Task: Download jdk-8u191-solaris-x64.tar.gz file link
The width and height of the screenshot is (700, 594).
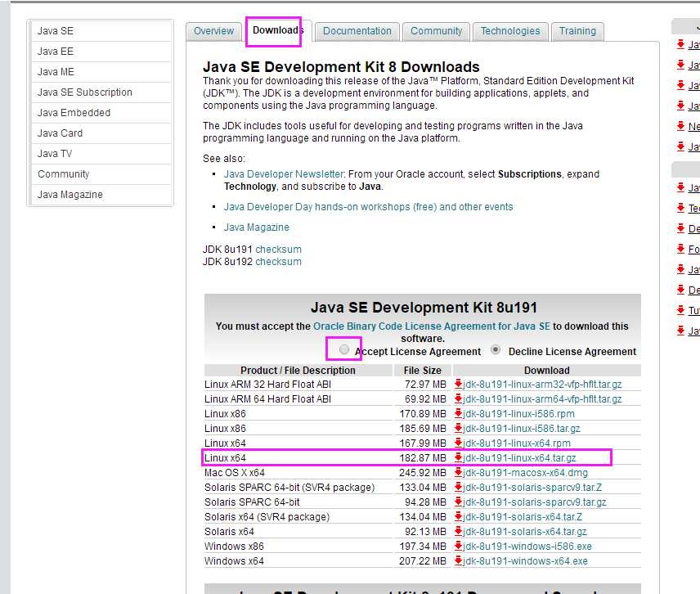Action: tap(525, 532)
